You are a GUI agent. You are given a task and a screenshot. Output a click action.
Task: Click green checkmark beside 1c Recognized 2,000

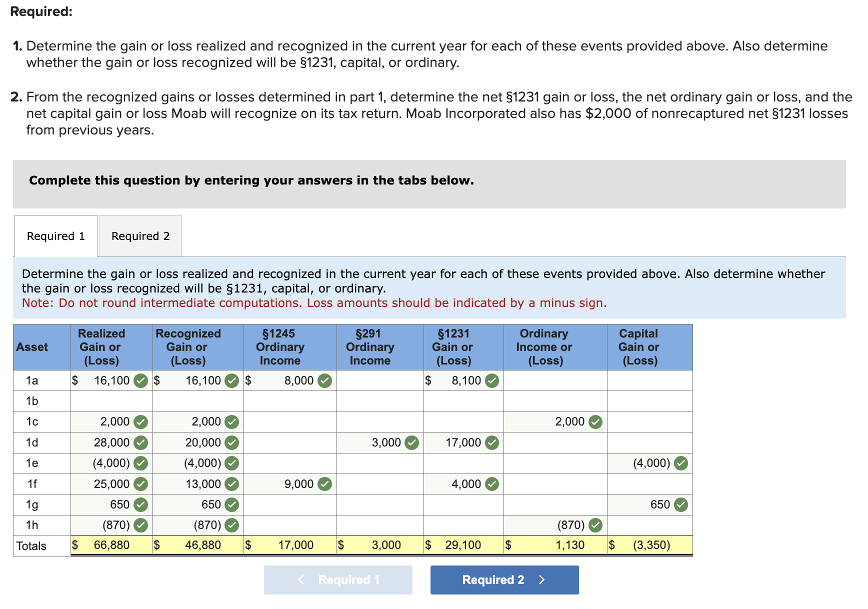pyautogui.click(x=231, y=422)
